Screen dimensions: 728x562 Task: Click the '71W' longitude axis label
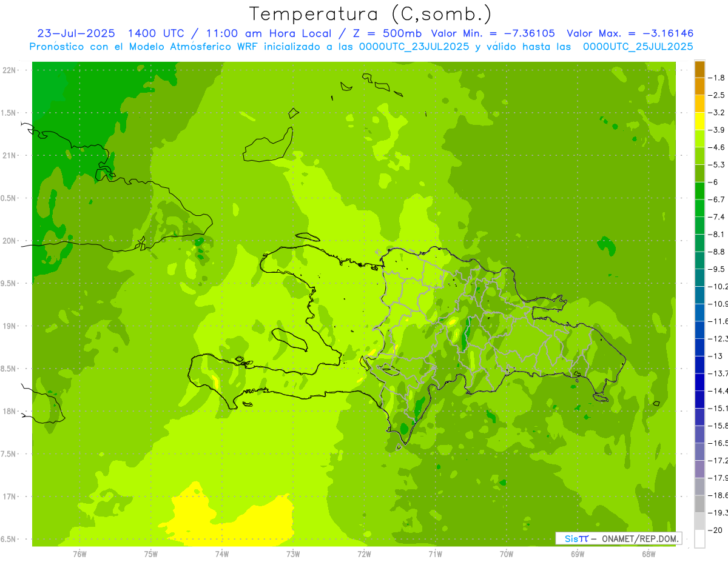pyautogui.click(x=435, y=554)
